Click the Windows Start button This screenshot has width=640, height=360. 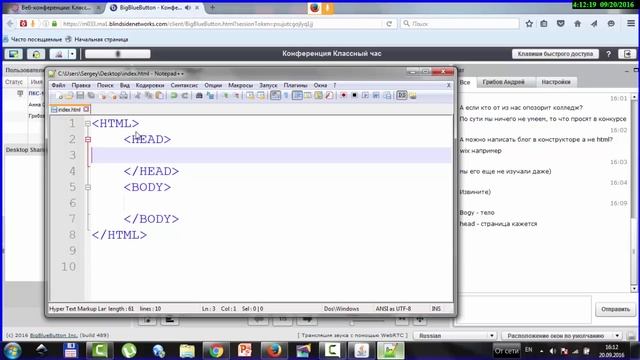click(13, 351)
